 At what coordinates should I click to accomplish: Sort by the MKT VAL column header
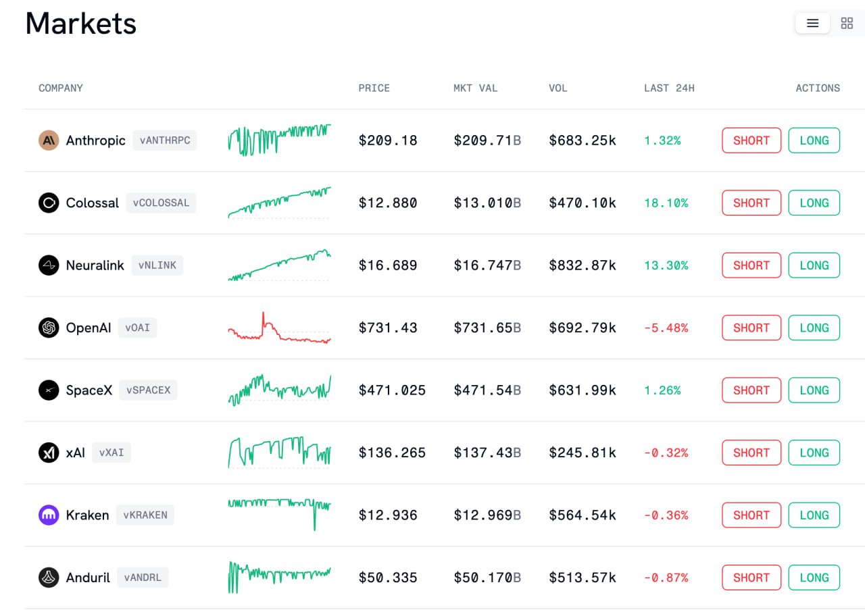(475, 88)
